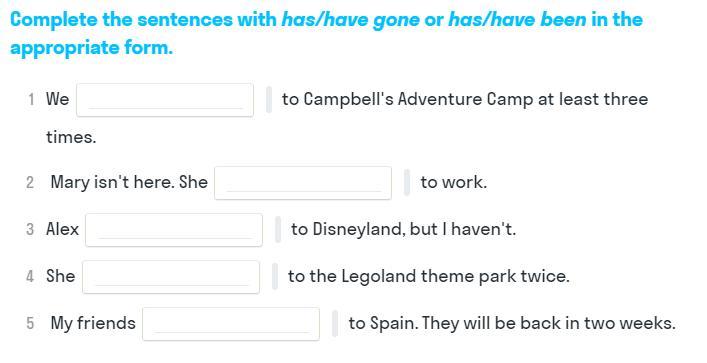Click the blank before "to the Legoland theme park"
The height and width of the screenshot is (363, 707).
click(171, 277)
